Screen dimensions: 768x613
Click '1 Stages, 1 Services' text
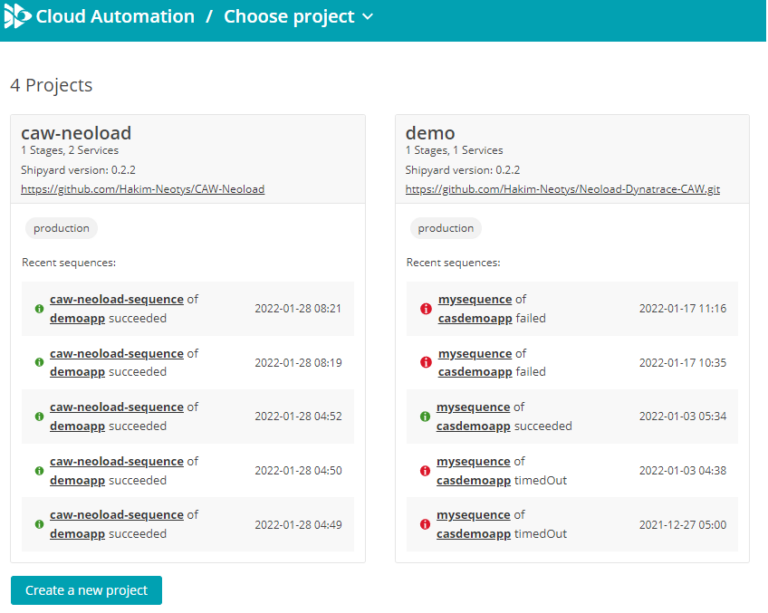tap(454, 150)
